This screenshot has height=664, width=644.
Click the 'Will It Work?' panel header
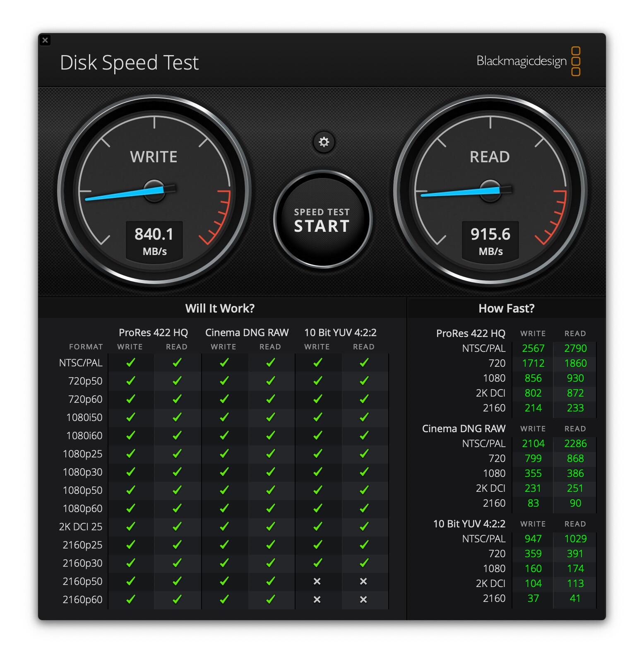pyautogui.click(x=220, y=308)
